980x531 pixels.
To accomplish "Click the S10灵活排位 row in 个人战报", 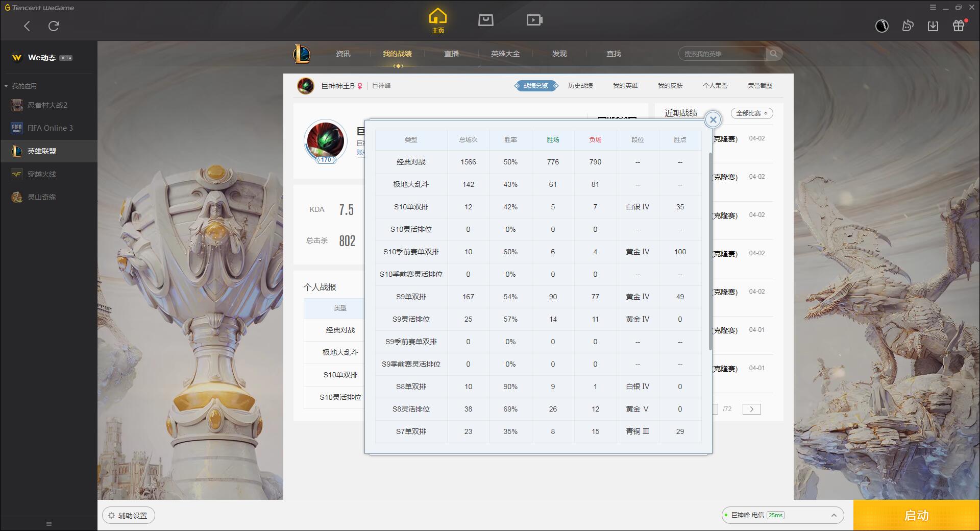I will pyautogui.click(x=334, y=397).
